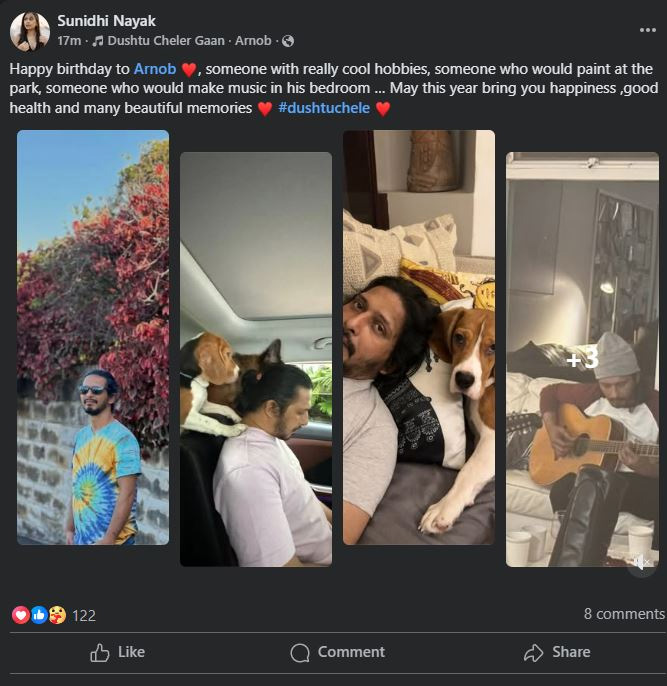Screen dimensions: 667x686
Task: Click the blue Arnob mention in post text
Action: pos(155,69)
